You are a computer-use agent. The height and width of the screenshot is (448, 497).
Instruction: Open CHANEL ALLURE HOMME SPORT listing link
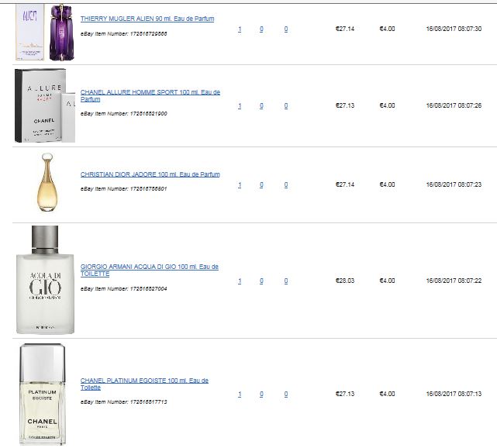[150, 95]
